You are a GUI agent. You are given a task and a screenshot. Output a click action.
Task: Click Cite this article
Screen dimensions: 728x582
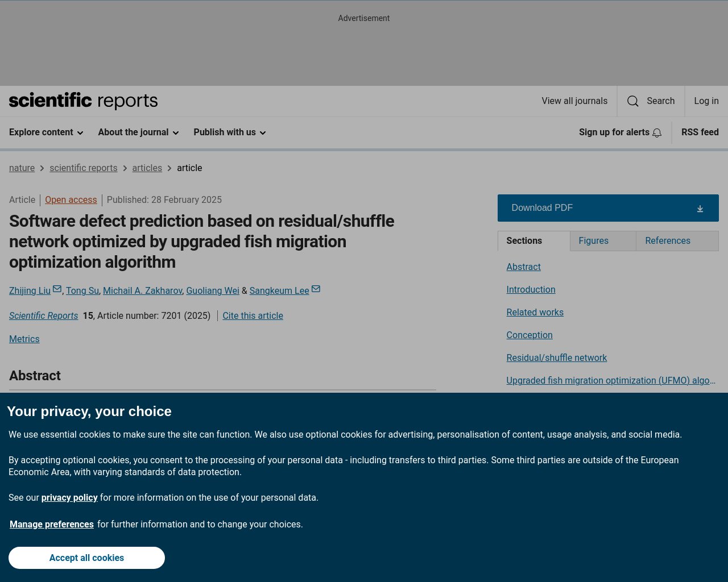[x=253, y=316]
